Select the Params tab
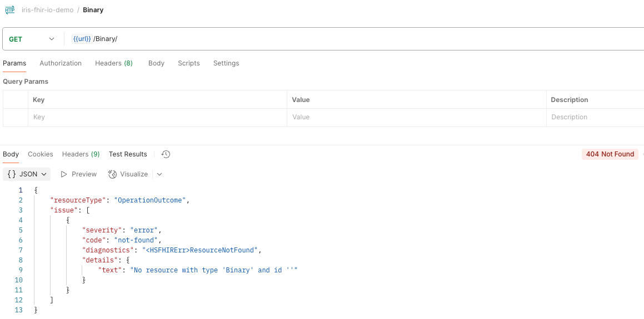Image resolution: width=644 pixels, height=319 pixels. (14, 63)
